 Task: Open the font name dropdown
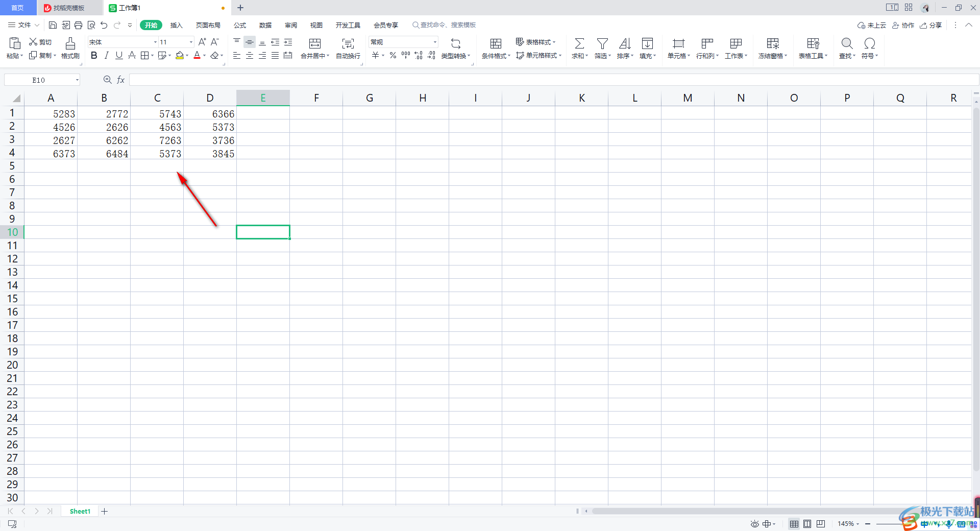(155, 42)
